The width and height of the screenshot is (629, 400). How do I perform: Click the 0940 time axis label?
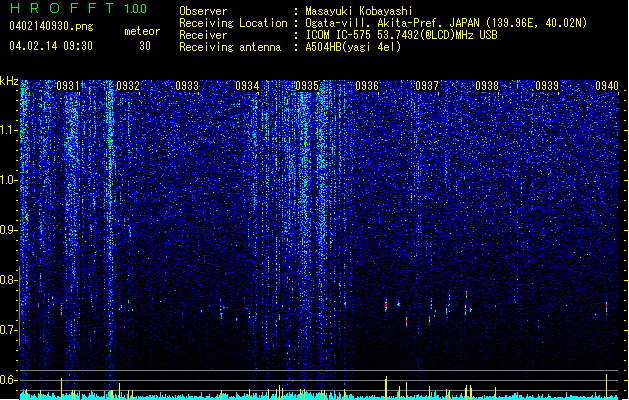[x=607, y=86]
